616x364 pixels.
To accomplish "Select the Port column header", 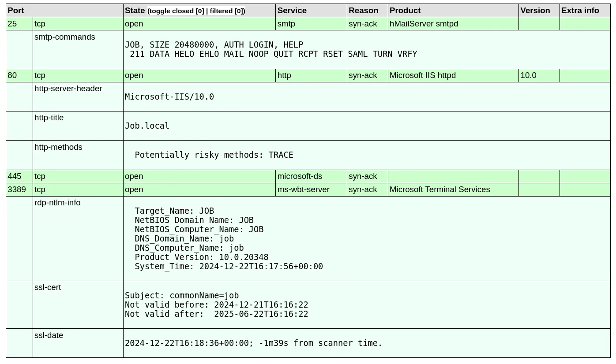I will (64, 11).
